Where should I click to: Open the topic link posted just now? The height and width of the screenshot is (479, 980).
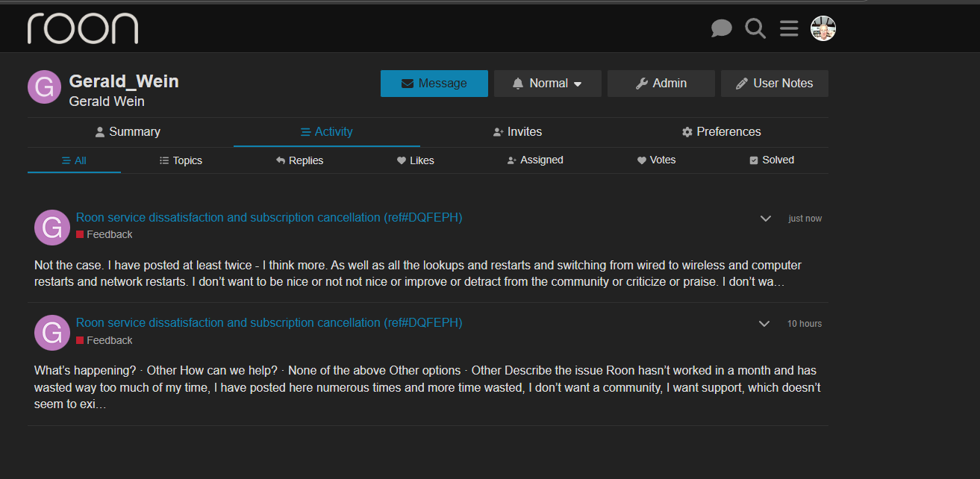269,218
